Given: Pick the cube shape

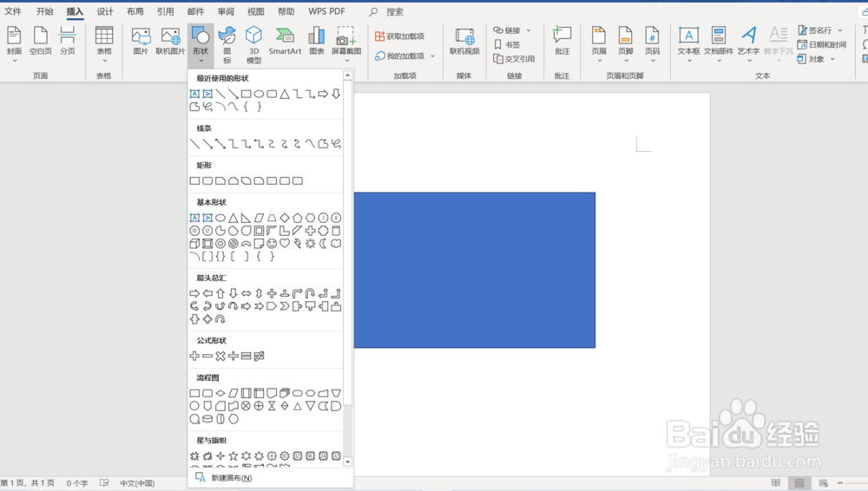Looking at the screenshot, I should 194,244.
